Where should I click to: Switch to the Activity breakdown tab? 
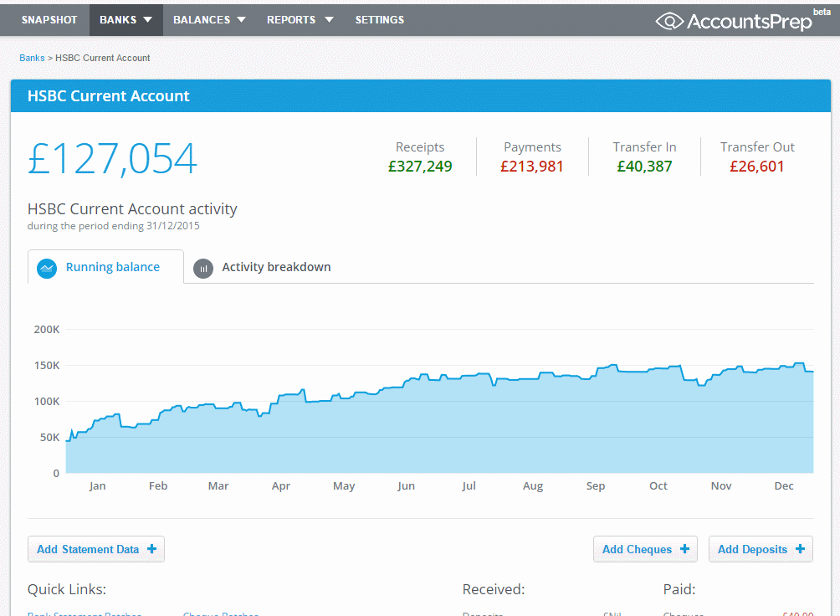[263, 267]
